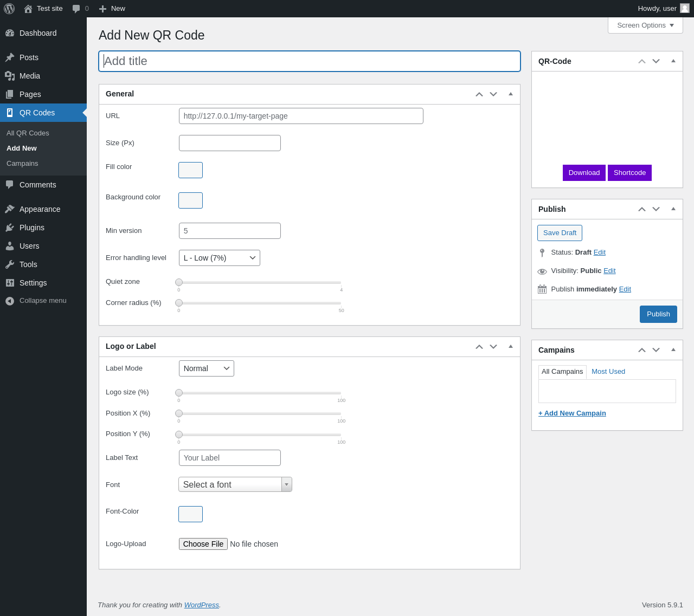Add a new campaign
The width and height of the screenshot is (694, 616).
click(572, 413)
